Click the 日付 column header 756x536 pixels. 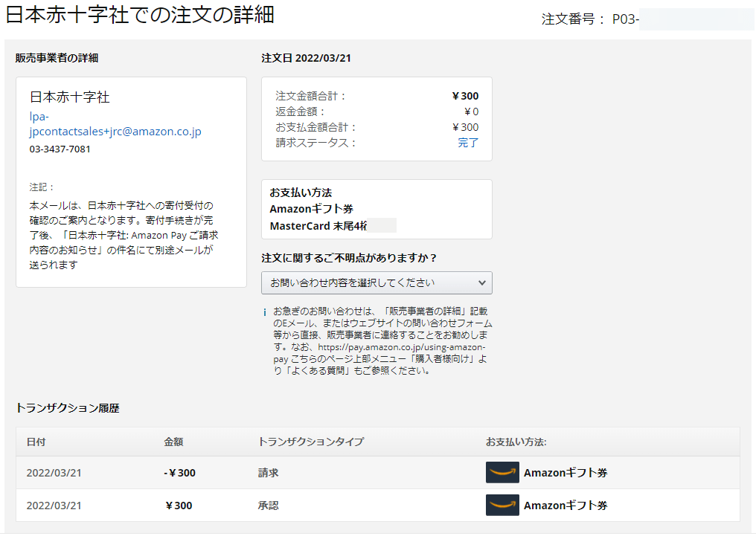36,442
